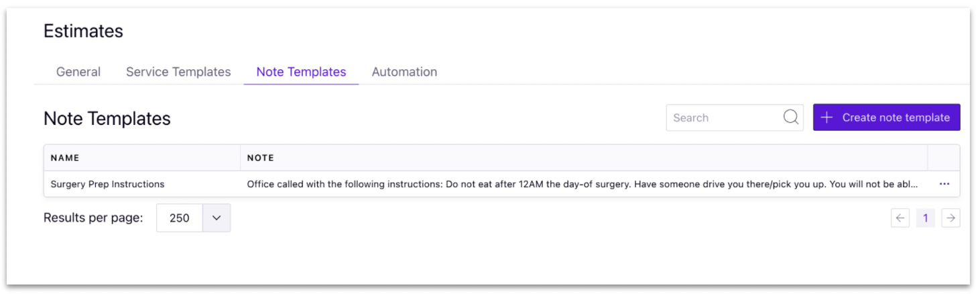Viewport: 980px width, 294px height.
Task: Go to the Automation tab
Action: [x=404, y=72]
